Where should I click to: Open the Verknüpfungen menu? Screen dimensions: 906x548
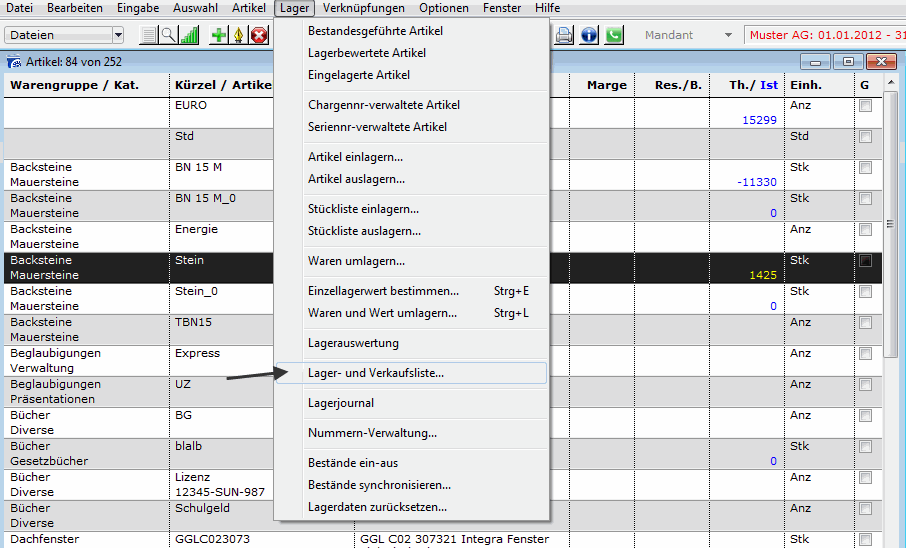pos(364,8)
